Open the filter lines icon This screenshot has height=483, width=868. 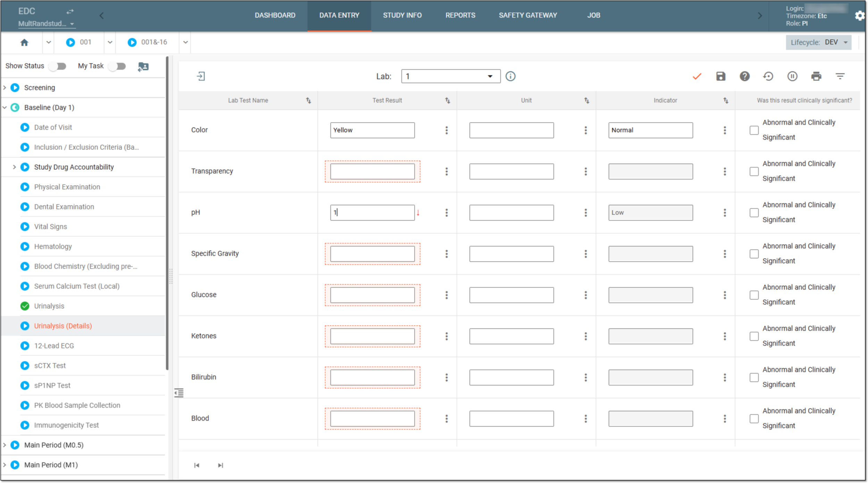[840, 76]
